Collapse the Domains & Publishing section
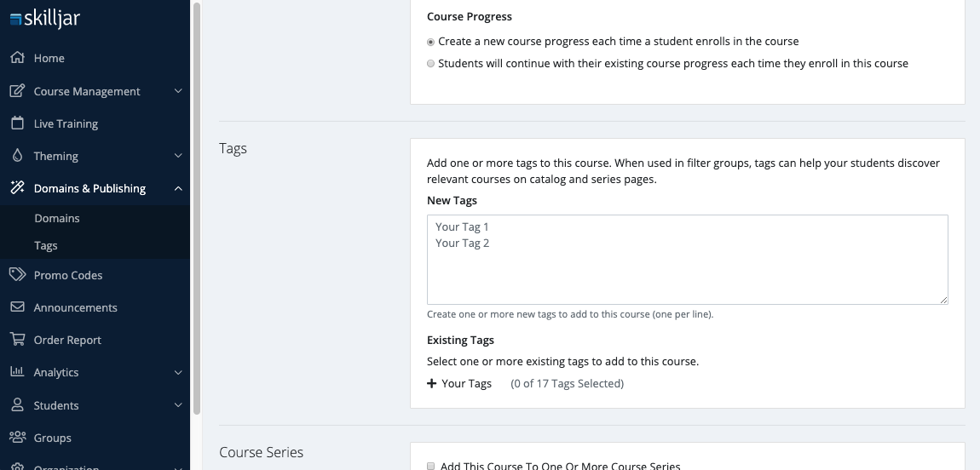 pyautogui.click(x=177, y=188)
